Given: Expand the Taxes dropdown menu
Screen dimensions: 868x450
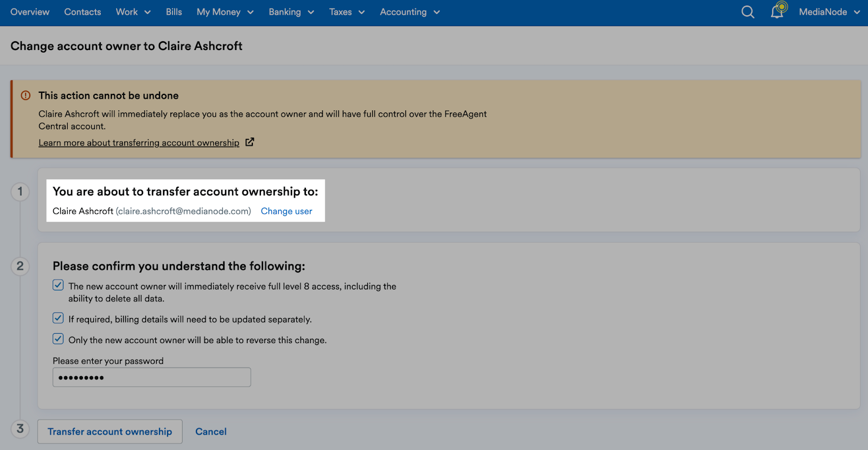Looking at the screenshot, I should tap(347, 12).
